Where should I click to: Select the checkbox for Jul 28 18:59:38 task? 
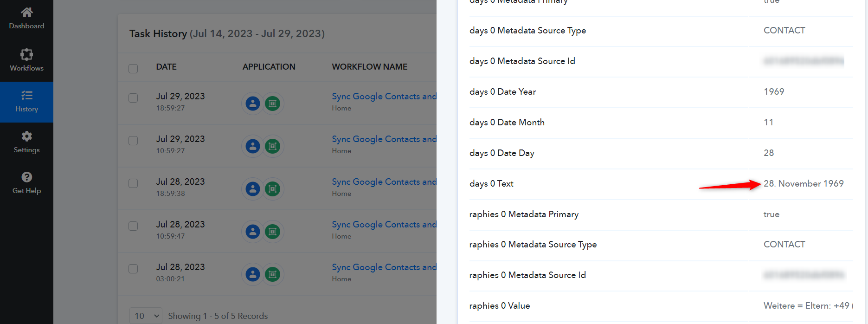[133, 183]
